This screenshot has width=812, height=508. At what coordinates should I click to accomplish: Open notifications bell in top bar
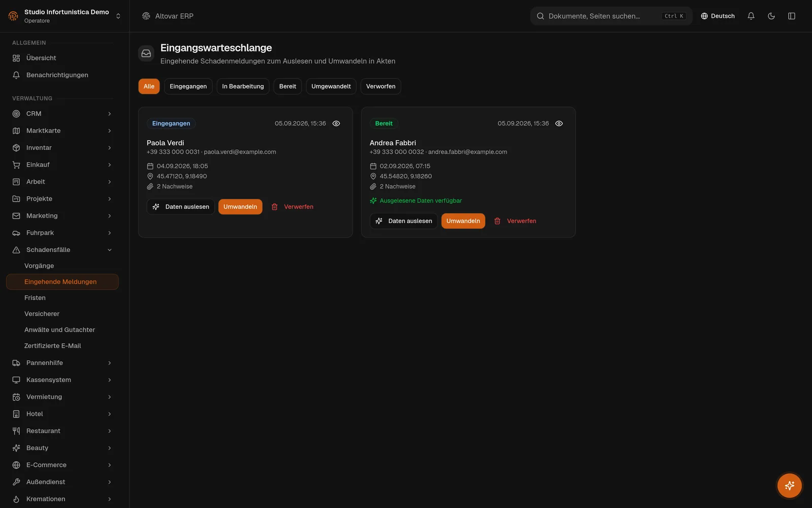(751, 16)
